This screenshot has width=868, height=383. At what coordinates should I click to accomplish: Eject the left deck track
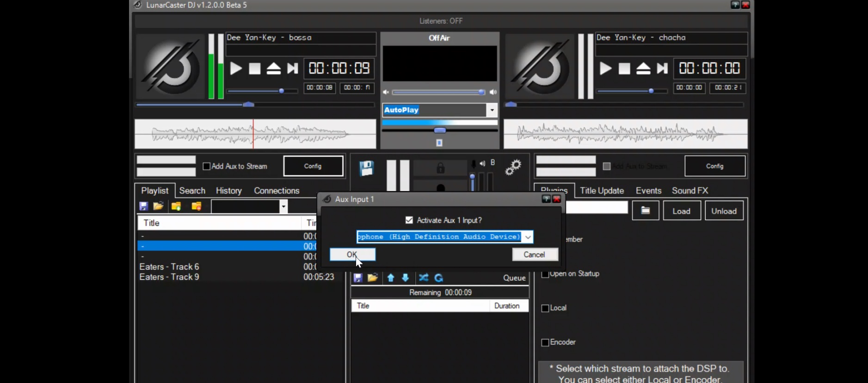pyautogui.click(x=274, y=68)
